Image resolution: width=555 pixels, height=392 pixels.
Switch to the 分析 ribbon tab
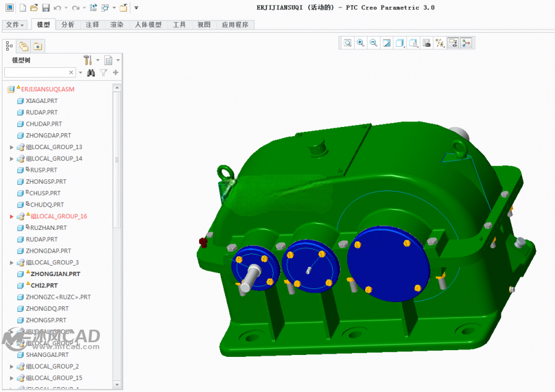click(x=68, y=25)
